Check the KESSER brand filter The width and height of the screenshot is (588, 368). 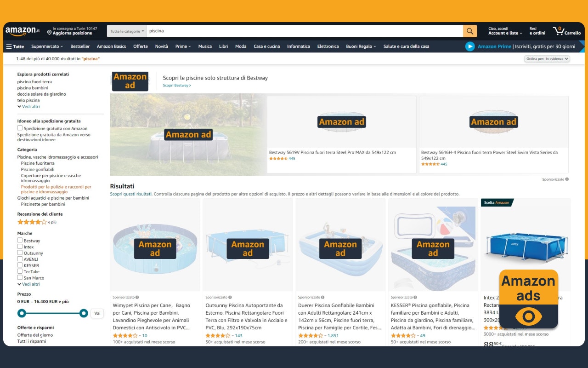tap(20, 265)
